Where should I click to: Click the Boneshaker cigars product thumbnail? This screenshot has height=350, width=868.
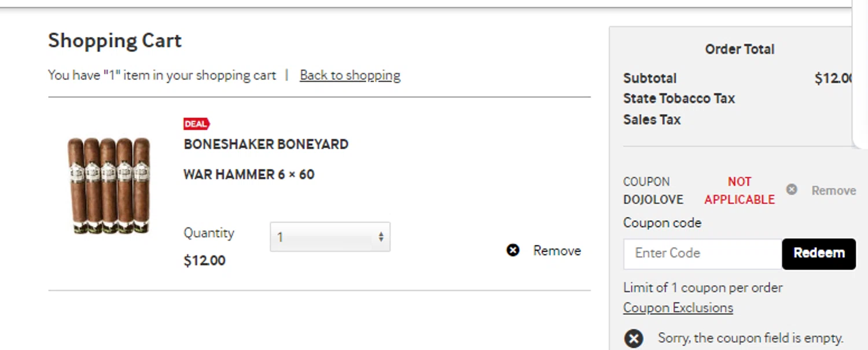(109, 185)
